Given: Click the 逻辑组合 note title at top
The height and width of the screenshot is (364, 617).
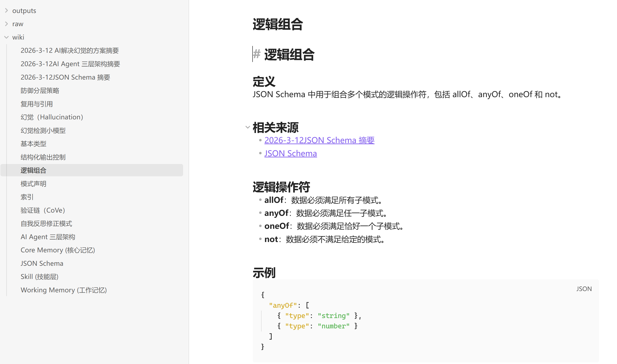Looking at the screenshot, I should tap(278, 24).
